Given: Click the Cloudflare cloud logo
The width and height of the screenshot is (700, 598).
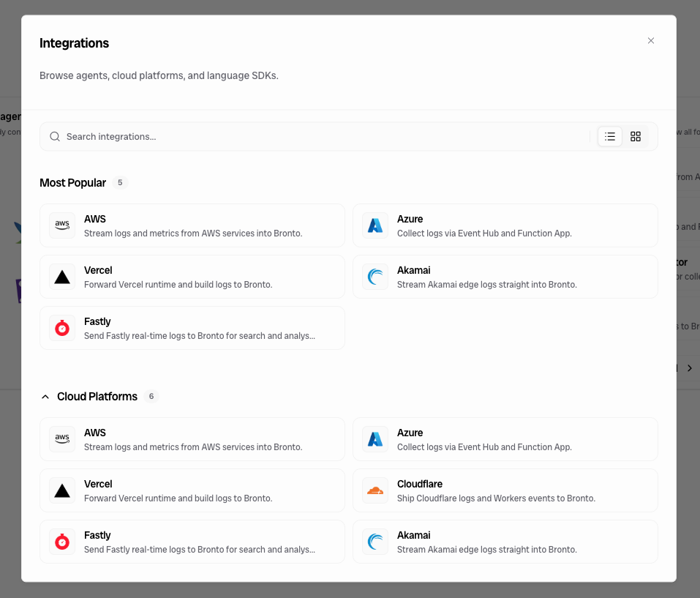Looking at the screenshot, I should point(375,491).
